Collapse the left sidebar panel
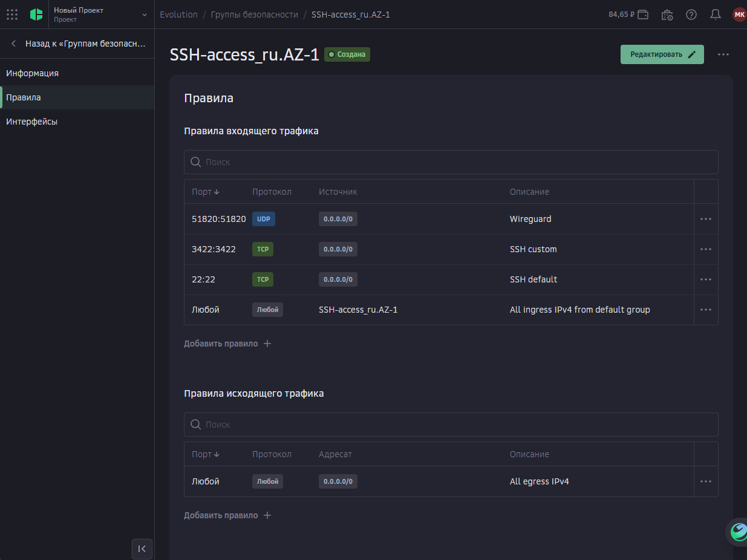The height and width of the screenshot is (560, 747). [142, 549]
